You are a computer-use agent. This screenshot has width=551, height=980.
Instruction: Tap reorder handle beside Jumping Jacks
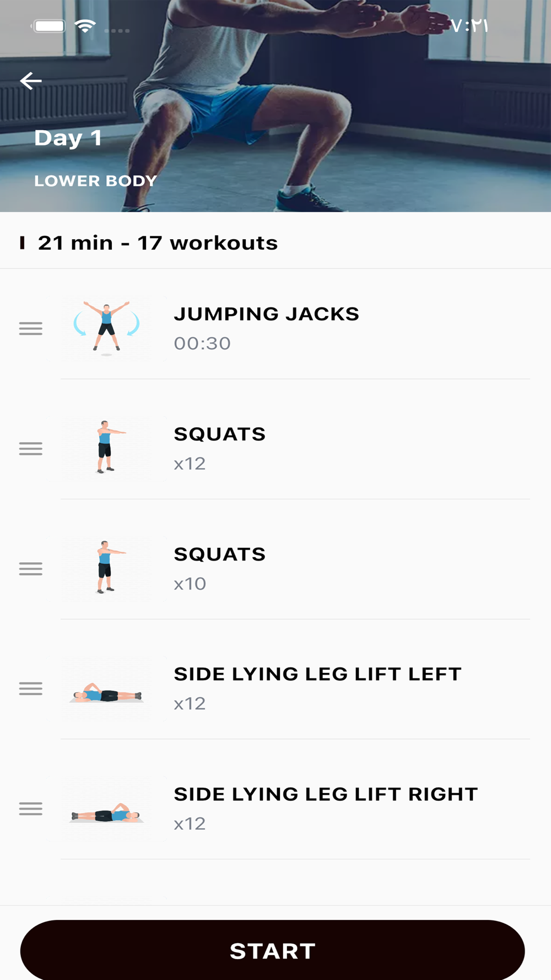(31, 329)
